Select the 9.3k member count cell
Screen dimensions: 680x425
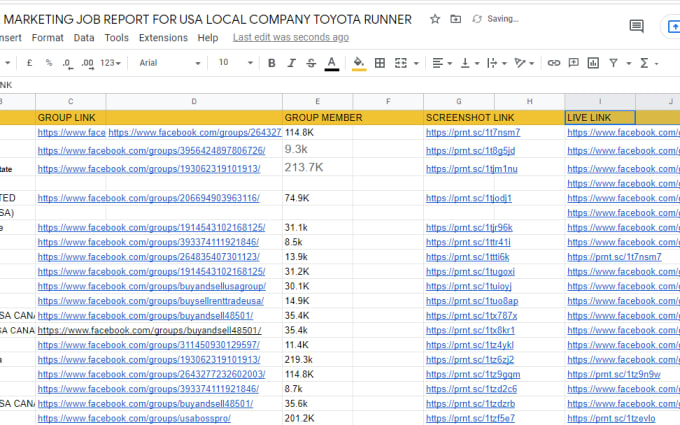[317, 149]
